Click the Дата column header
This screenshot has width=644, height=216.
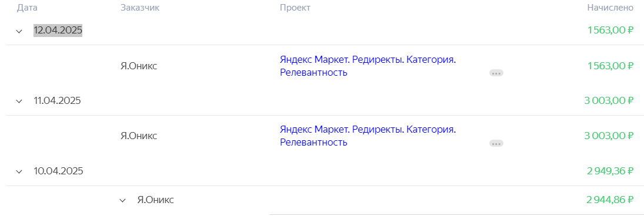26,8
